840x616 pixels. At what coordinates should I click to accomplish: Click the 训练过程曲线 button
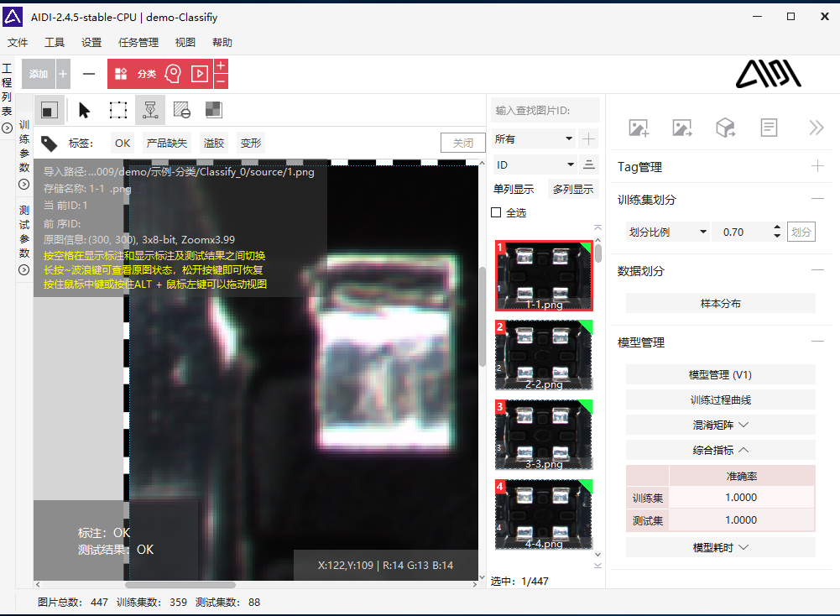719,399
